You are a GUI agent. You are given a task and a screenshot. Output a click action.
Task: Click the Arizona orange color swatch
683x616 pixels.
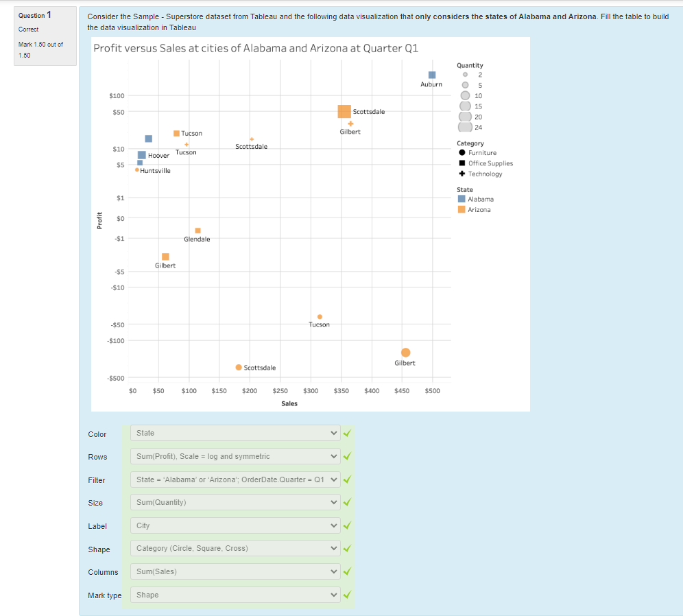click(462, 209)
